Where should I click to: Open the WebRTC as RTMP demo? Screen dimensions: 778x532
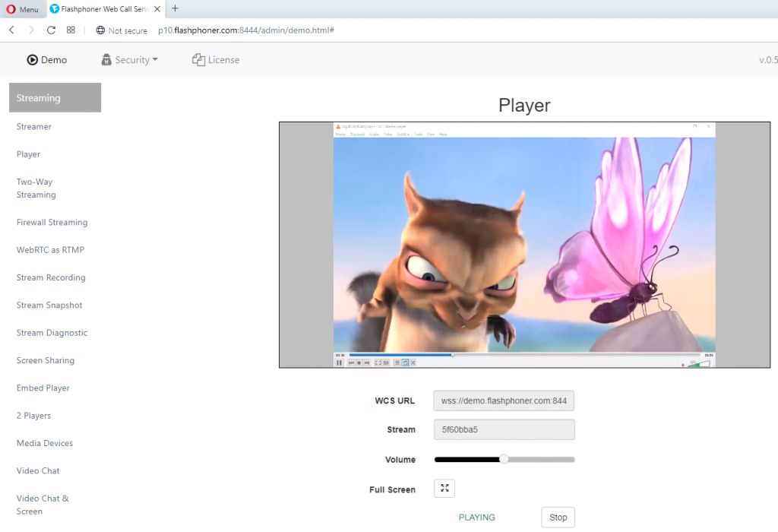[50, 249]
